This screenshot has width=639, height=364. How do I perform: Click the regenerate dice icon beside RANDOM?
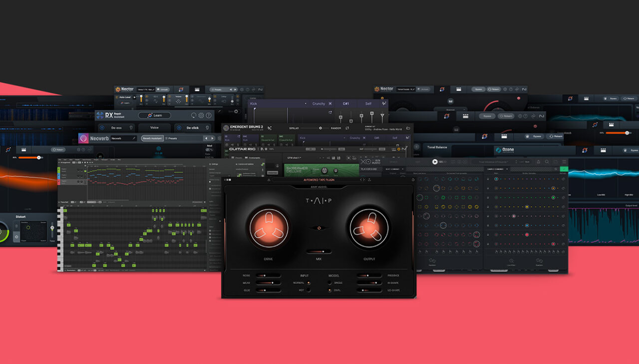coord(347,128)
